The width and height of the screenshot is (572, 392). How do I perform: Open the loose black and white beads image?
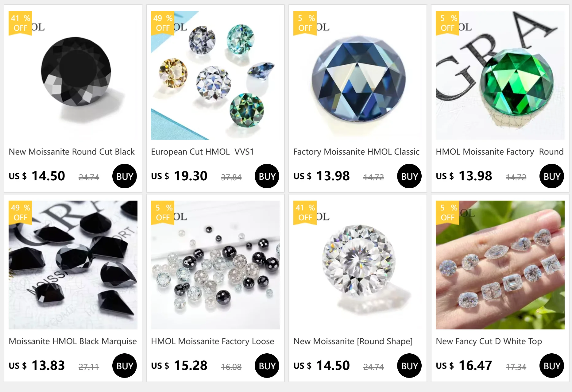tap(215, 265)
